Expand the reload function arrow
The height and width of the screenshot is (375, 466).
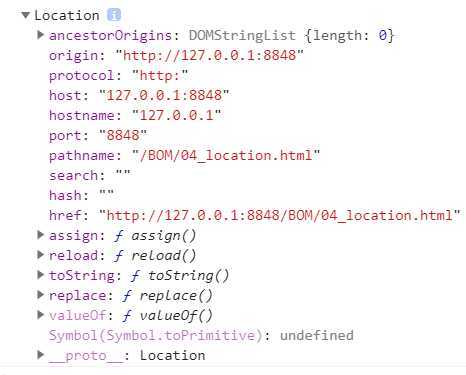[x=40, y=255]
